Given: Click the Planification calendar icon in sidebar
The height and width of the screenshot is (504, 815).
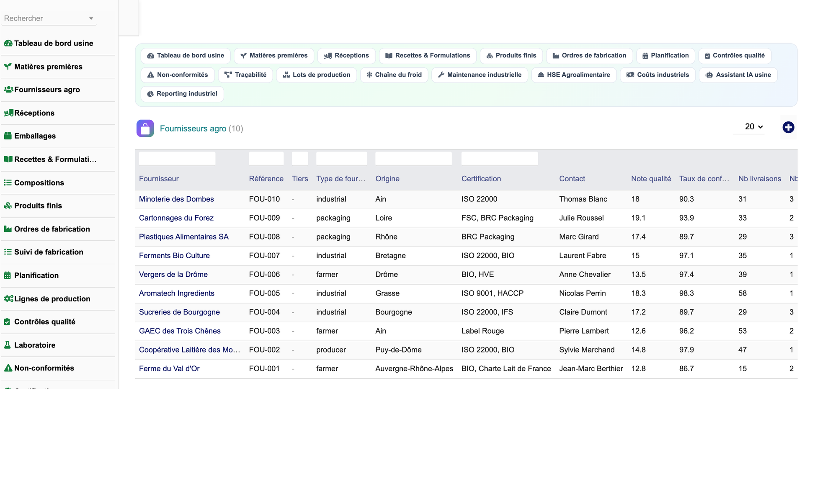Looking at the screenshot, I should tap(8, 275).
